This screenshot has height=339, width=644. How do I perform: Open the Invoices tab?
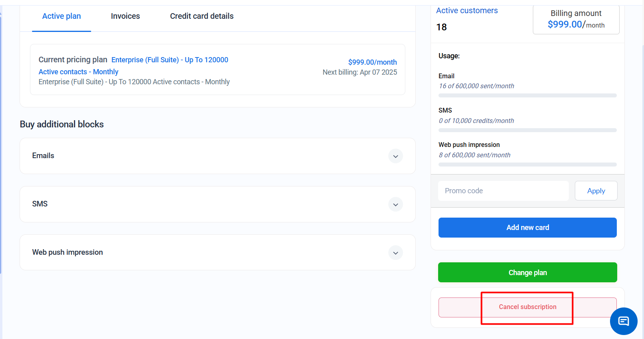(x=125, y=16)
